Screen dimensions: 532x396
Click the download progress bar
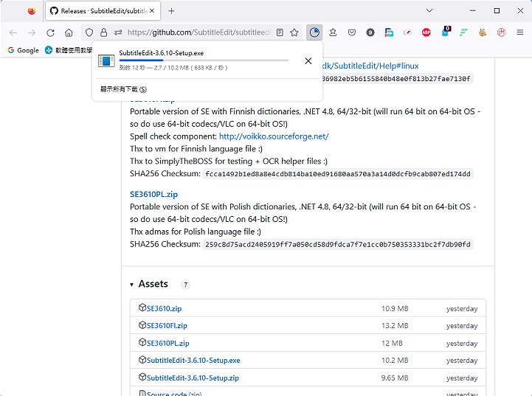[203, 60]
